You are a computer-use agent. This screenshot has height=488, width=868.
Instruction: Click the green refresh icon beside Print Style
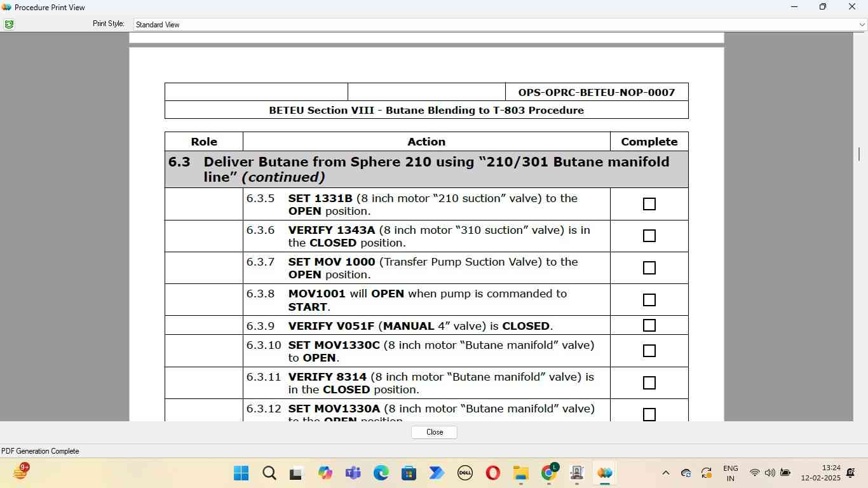click(x=9, y=24)
